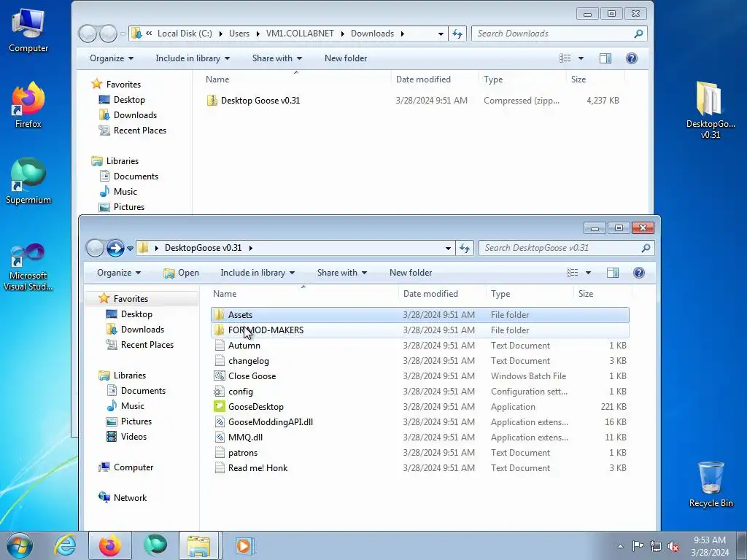747x560 pixels.
Task: Click Users breadcrumb in Downloads window
Action: tap(239, 34)
